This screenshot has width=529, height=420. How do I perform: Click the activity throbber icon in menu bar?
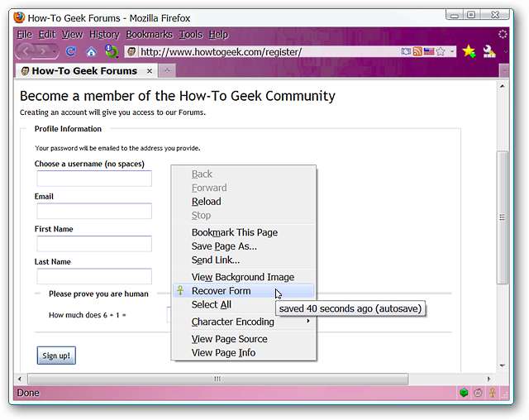(x=503, y=34)
